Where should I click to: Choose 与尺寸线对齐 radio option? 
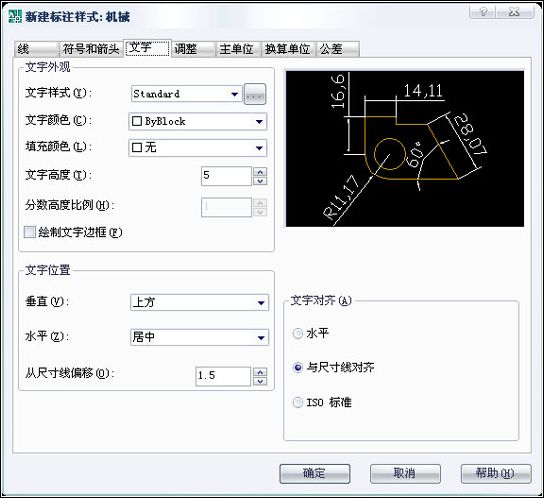click(298, 367)
